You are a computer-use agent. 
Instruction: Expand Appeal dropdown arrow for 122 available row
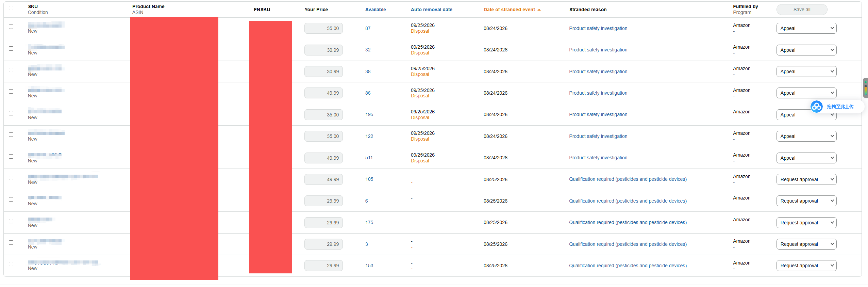click(x=832, y=136)
